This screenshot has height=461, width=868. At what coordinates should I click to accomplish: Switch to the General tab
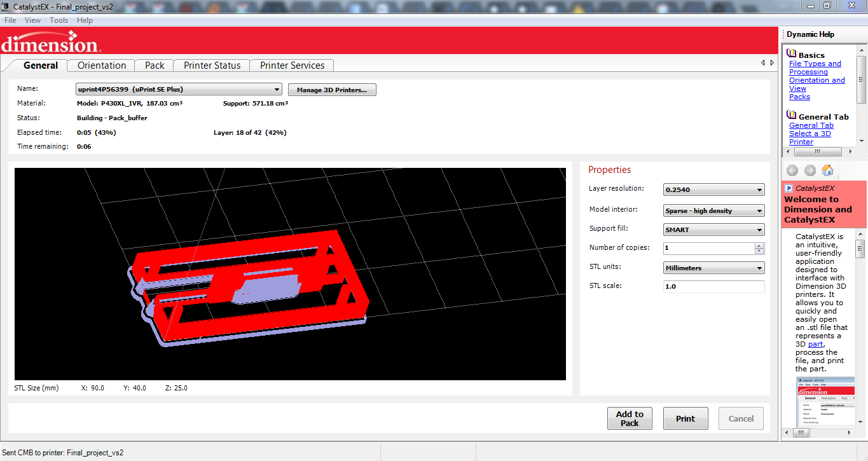(x=41, y=65)
